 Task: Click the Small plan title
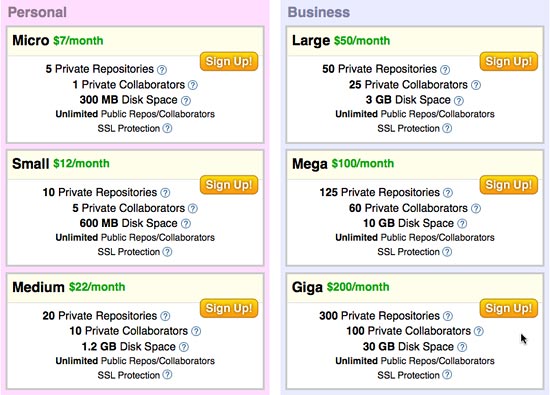click(31, 164)
